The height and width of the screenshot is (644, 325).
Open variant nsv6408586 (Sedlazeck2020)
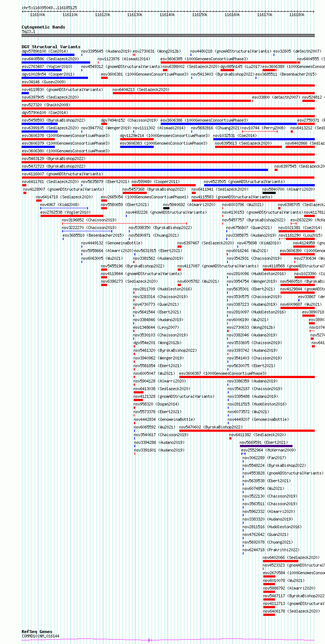50,59
